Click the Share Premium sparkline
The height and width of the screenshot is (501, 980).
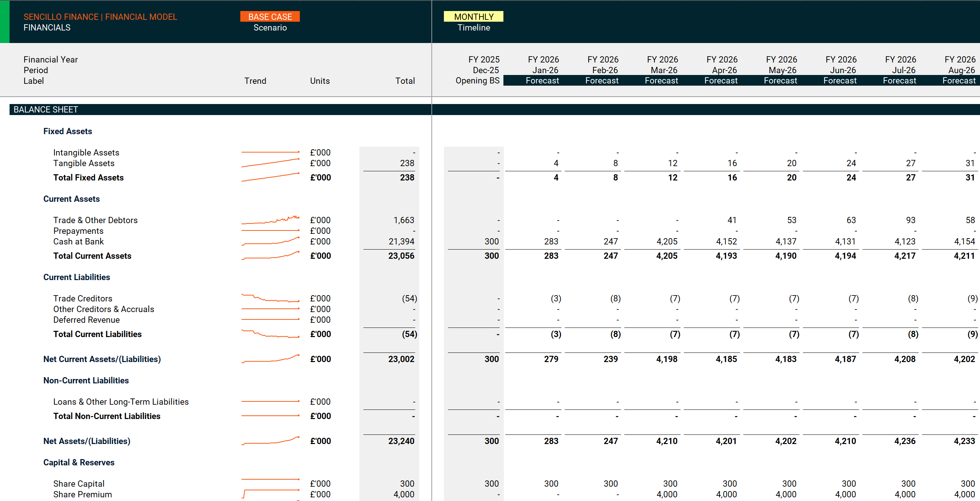tap(270, 494)
